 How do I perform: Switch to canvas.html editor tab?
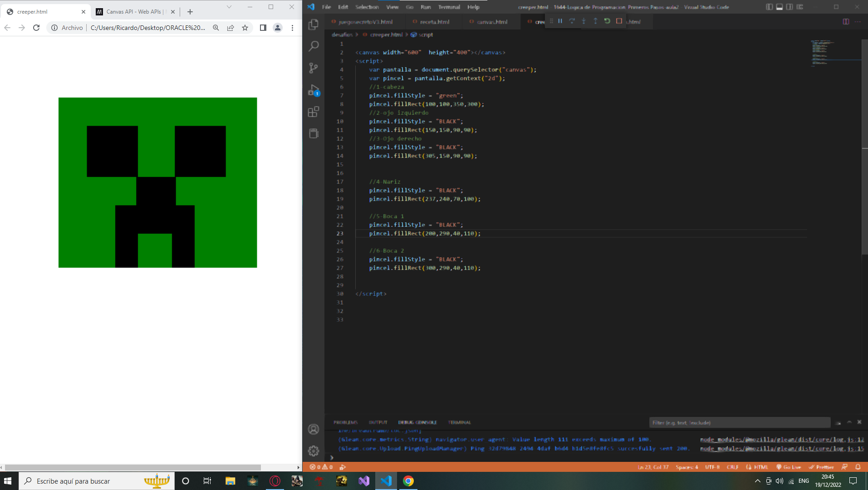[x=492, y=22]
